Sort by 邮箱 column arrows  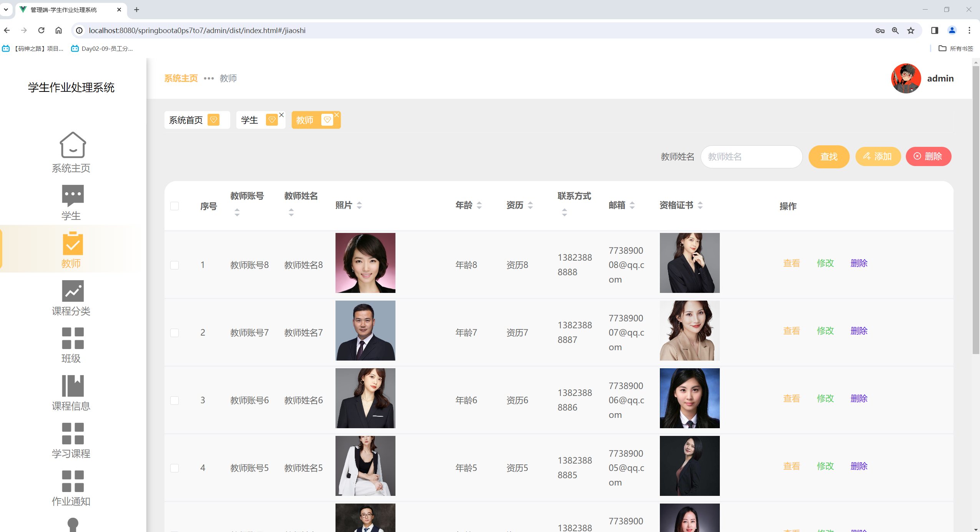(x=632, y=205)
